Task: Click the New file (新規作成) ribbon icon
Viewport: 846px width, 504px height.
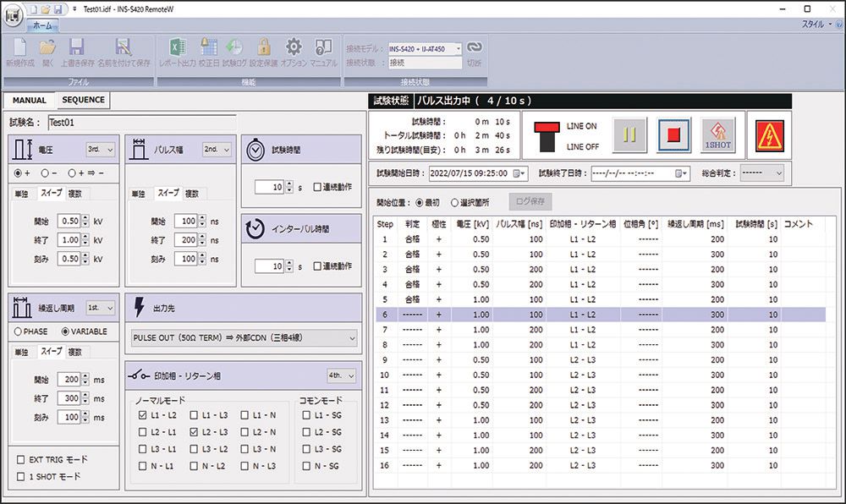Action: point(20,47)
